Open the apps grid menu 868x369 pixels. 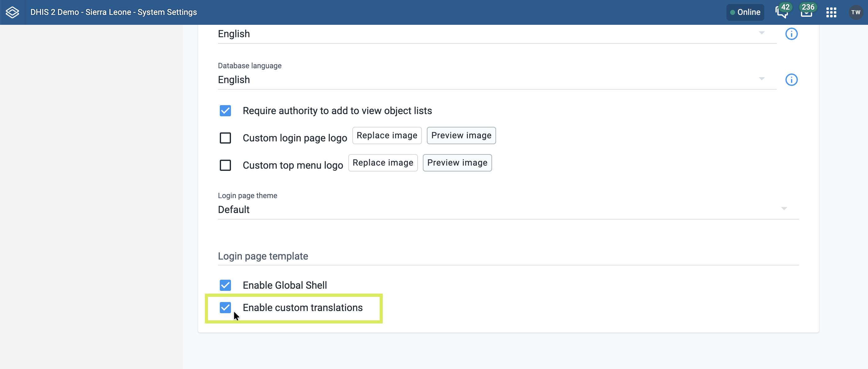click(x=831, y=12)
